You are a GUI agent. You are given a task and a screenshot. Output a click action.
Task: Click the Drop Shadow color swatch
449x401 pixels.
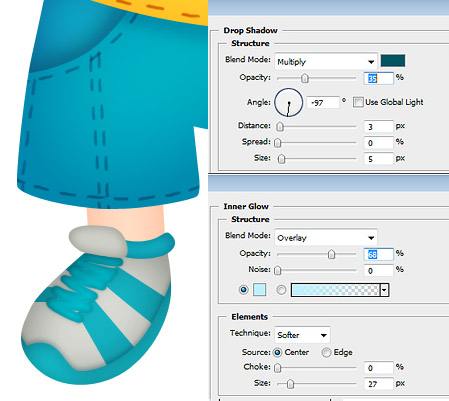393,61
